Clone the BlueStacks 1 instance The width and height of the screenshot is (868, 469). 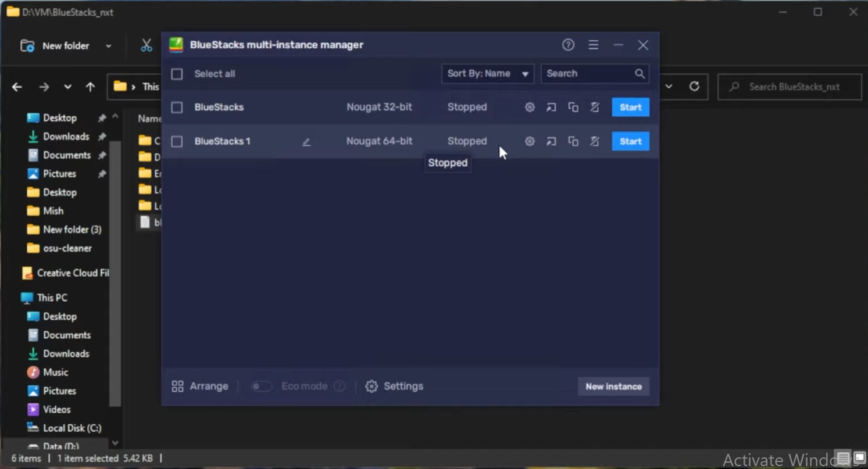tap(573, 141)
